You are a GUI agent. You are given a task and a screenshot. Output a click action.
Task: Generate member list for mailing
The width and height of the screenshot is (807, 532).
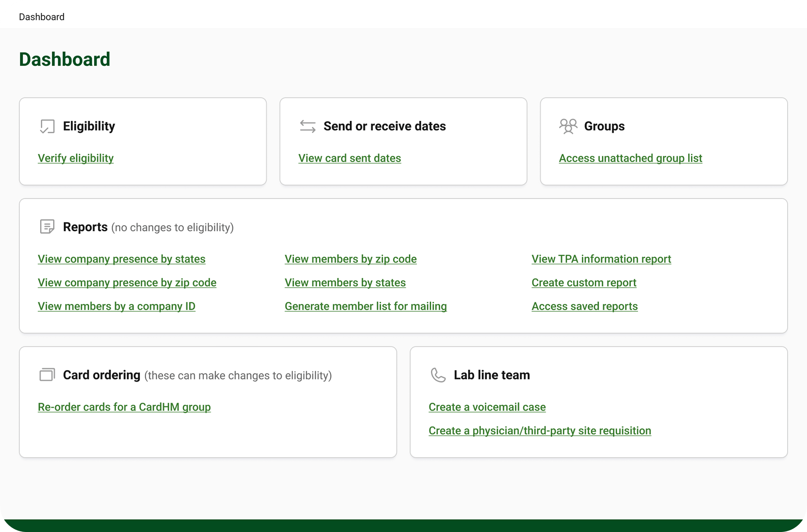click(x=366, y=306)
